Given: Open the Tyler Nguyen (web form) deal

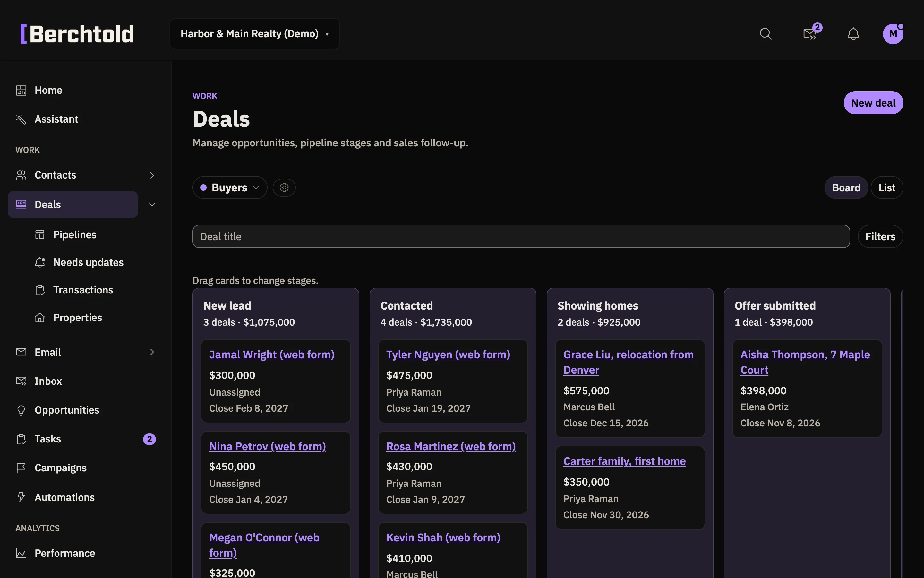Looking at the screenshot, I should click(x=448, y=355).
